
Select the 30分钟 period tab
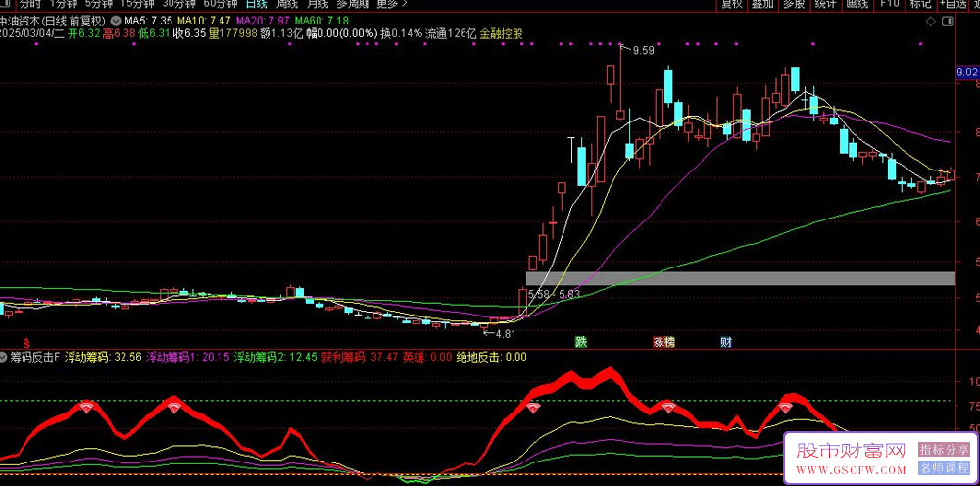(x=180, y=3)
